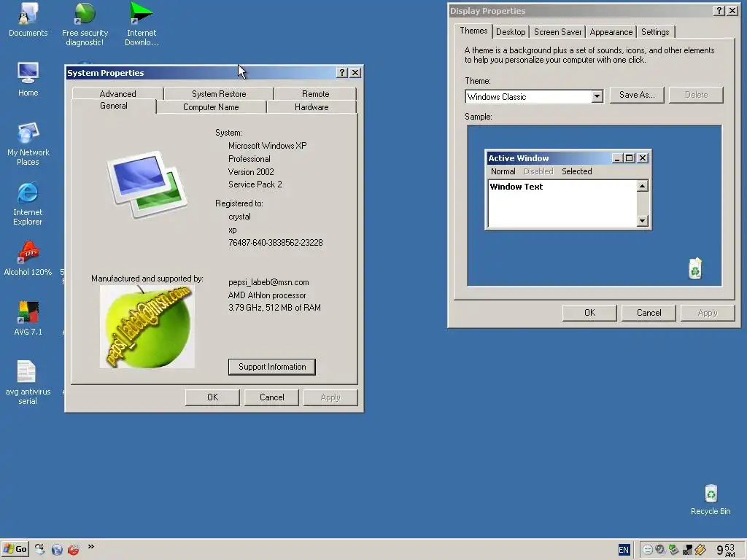Click the System Properties help question-mark button

click(x=342, y=72)
